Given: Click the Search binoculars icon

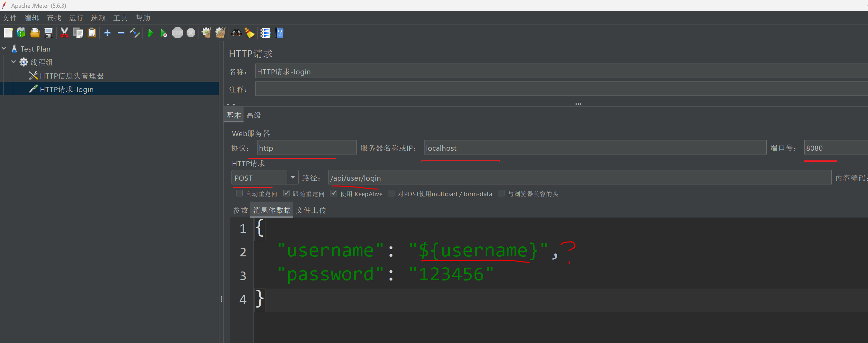Looking at the screenshot, I should tap(236, 33).
